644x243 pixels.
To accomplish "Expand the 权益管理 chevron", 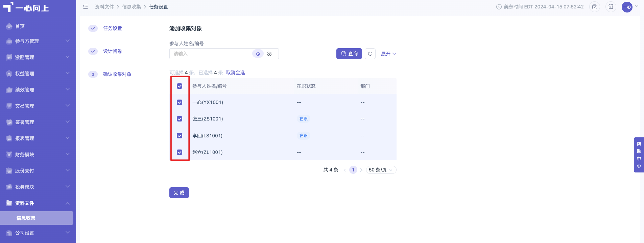I will [68, 73].
